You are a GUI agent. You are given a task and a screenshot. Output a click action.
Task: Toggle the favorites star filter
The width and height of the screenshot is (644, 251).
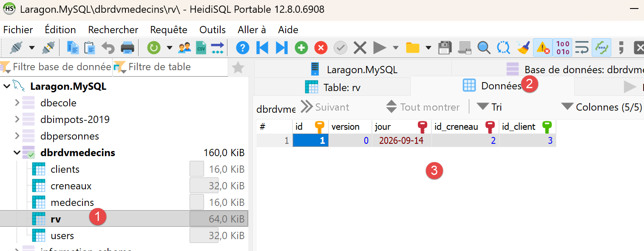[238, 67]
